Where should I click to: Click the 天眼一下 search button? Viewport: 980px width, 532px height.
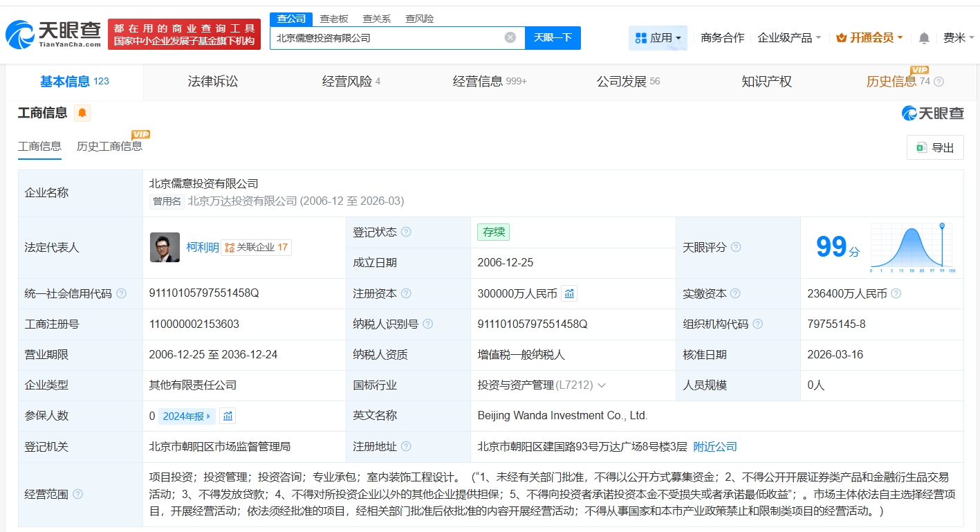click(x=553, y=38)
